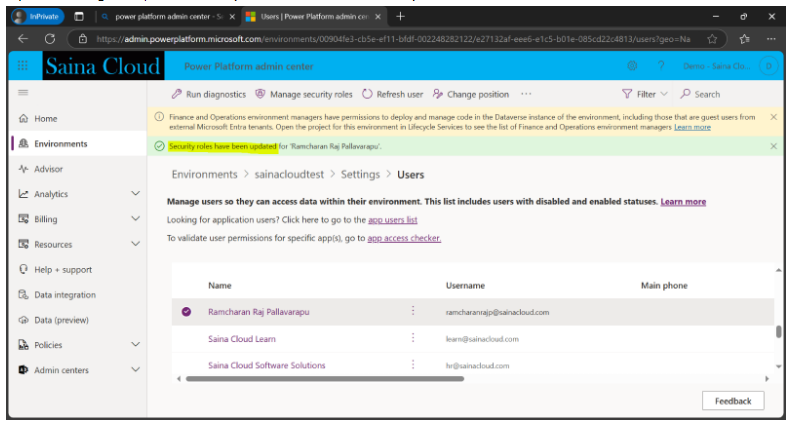
Task: Open the command bar more options ellipsis
Action: click(526, 94)
